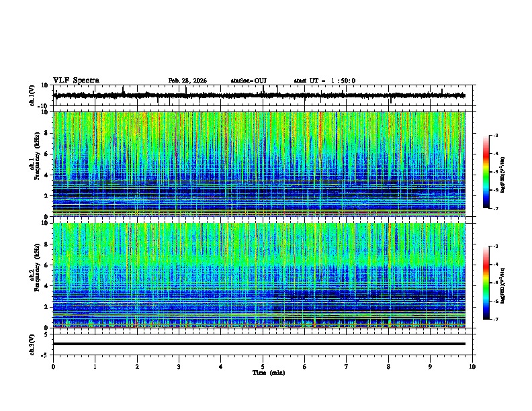Click the black ch.3 voltage line
Screen dimensions: 532x411
[x=259, y=344]
